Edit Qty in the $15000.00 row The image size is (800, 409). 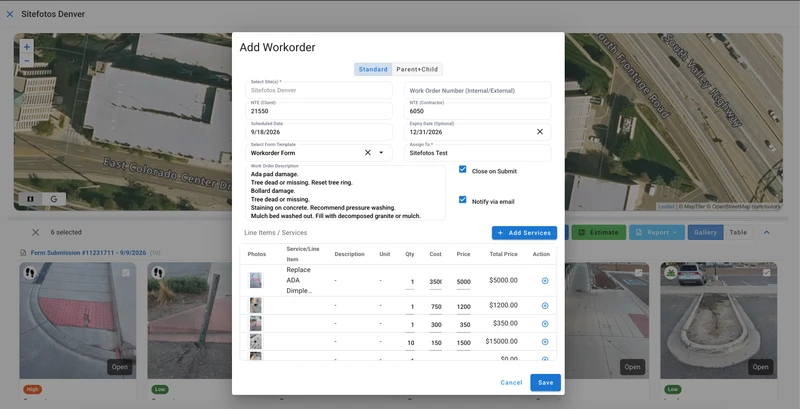pyautogui.click(x=410, y=343)
